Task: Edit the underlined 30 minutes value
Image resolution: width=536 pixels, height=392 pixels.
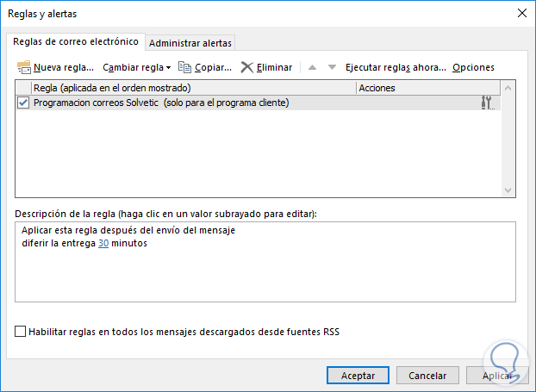Action: 103,244
